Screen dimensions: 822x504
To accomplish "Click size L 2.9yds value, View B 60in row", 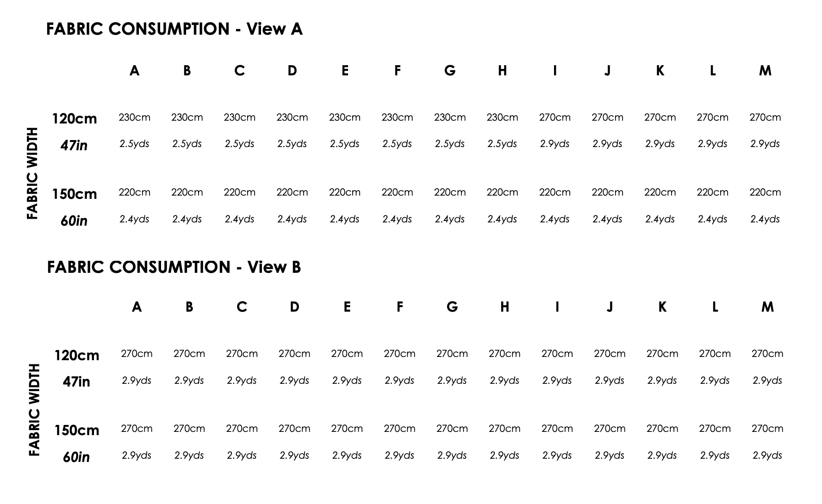I will (715, 455).
